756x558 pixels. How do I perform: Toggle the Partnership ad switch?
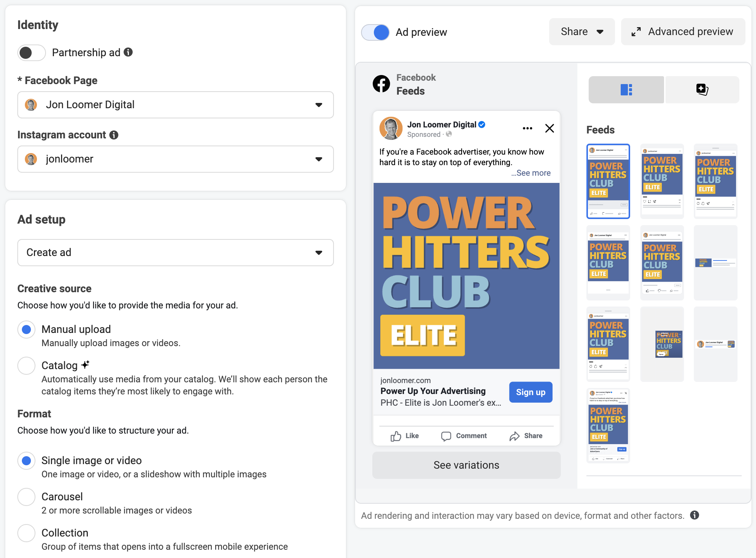(31, 52)
